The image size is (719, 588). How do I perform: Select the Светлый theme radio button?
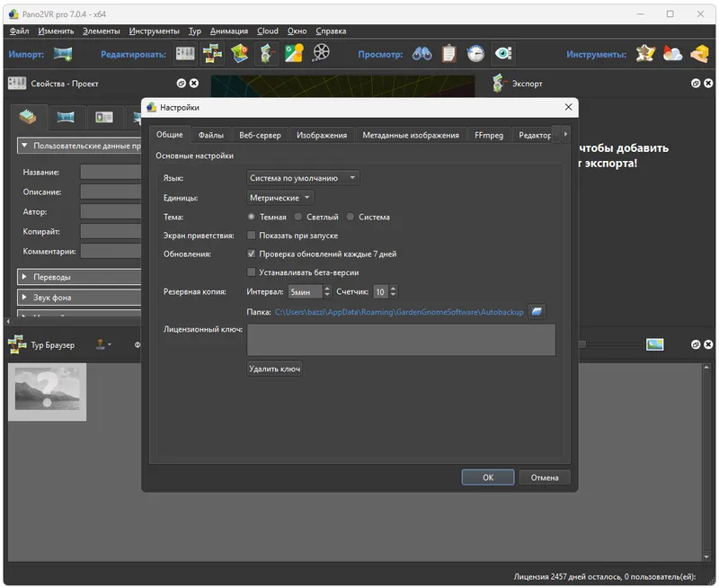pyautogui.click(x=298, y=217)
